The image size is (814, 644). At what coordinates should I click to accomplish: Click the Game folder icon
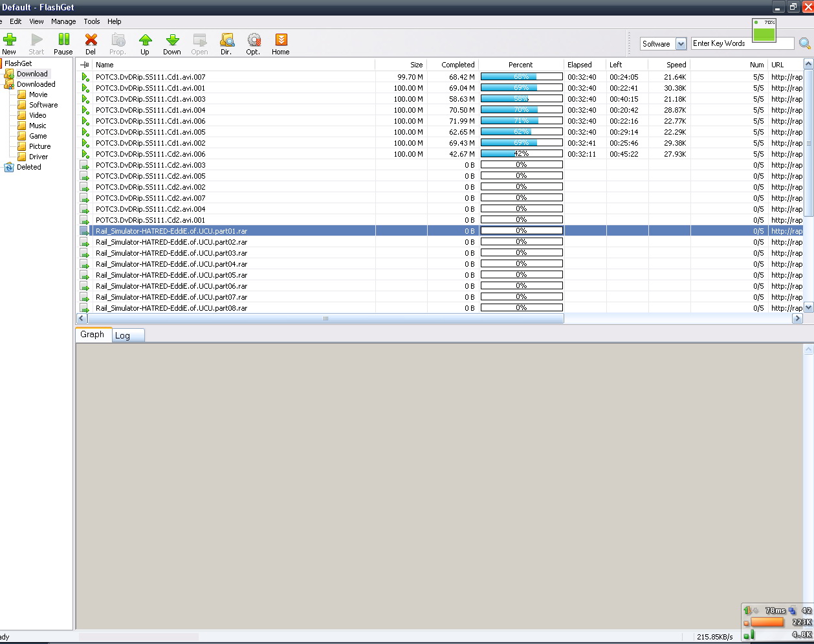[x=22, y=136]
